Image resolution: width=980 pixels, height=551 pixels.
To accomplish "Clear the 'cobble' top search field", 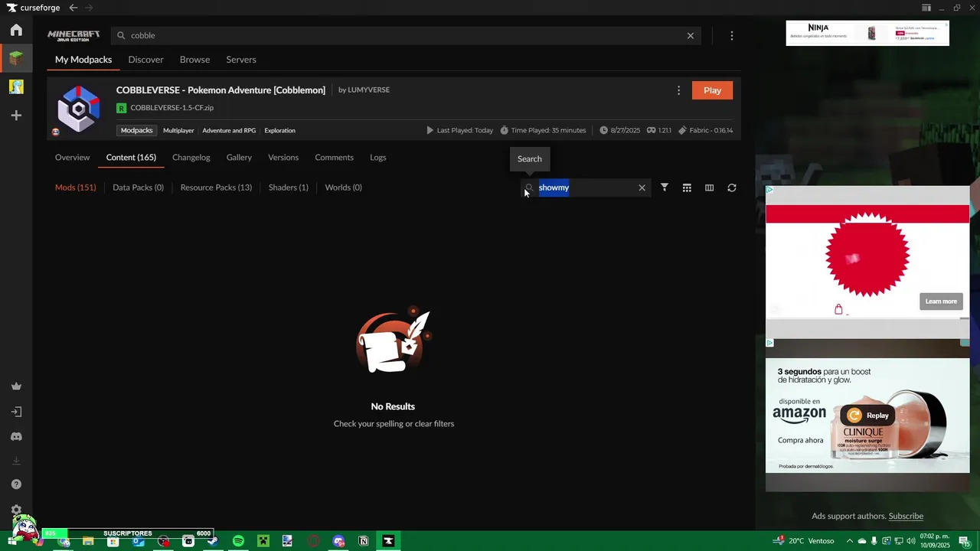I will click(x=691, y=35).
